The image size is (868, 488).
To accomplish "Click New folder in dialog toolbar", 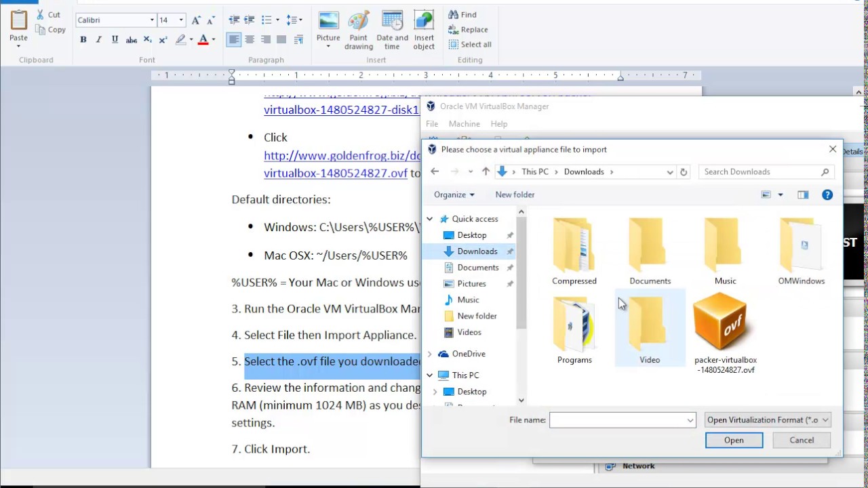I will [515, 195].
